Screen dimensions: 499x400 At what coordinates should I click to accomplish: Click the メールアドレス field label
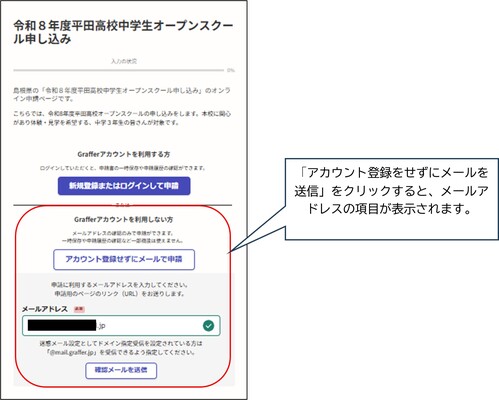pyautogui.click(x=45, y=309)
